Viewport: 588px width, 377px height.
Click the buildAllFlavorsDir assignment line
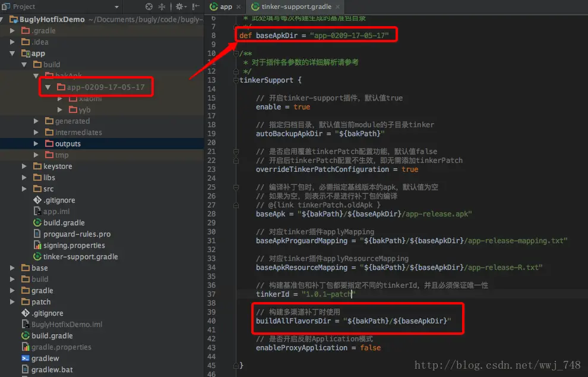(x=353, y=321)
